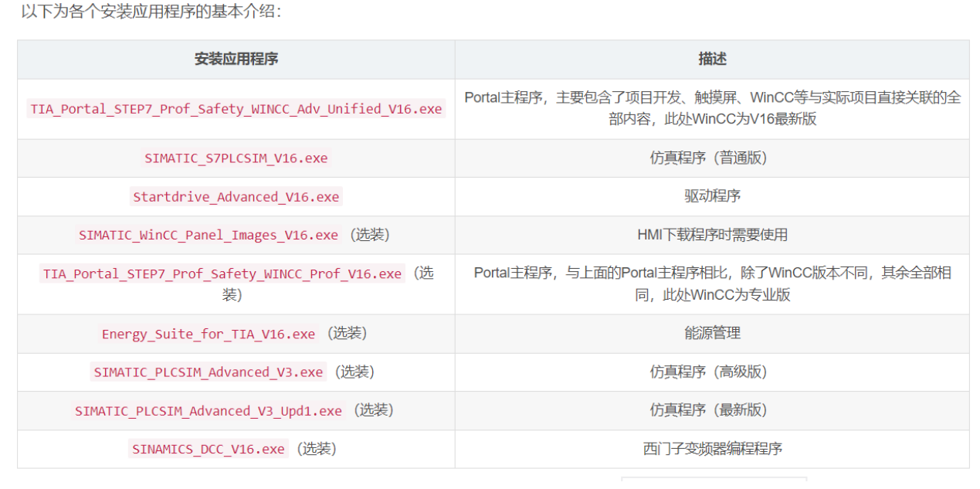This screenshot has height=489, width=980.
Task: Click the SIMATIC_PLCSIM_Advanced_V3_Upd1.exe filename
Action: (209, 411)
